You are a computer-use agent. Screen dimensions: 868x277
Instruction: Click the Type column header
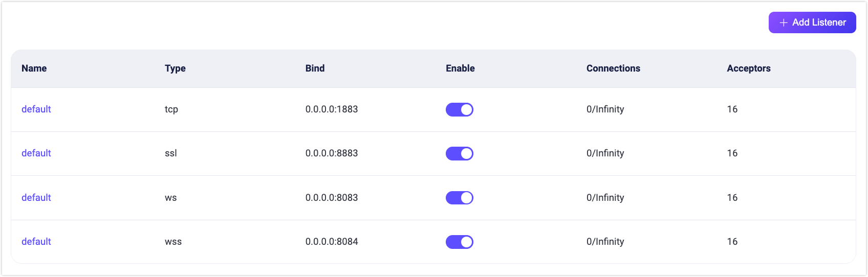[x=175, y=68]
